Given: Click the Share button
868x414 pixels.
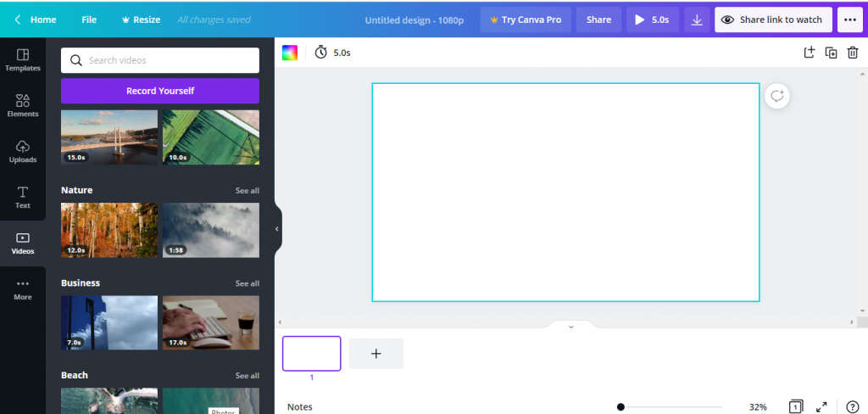Looking at the screenshot, I should (x=598, y=20).
